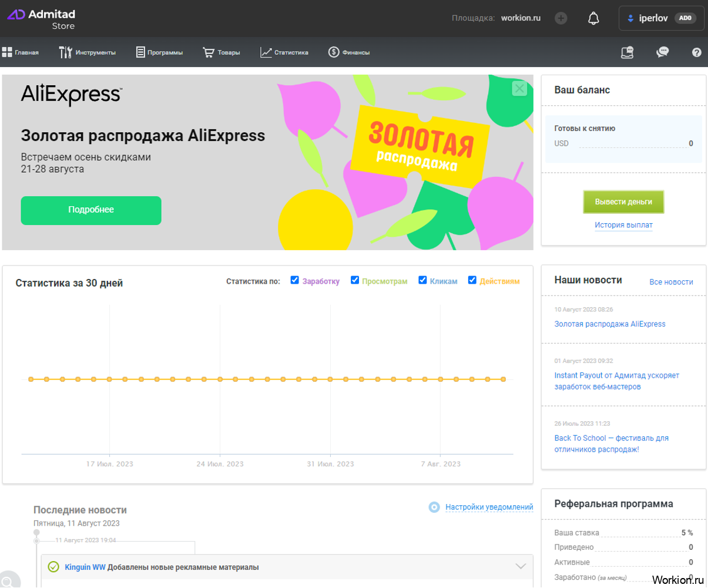Open news Back To School фестиваль
Image resolution: width=708 pixels, height=588 pixels.
coord(611,443)
